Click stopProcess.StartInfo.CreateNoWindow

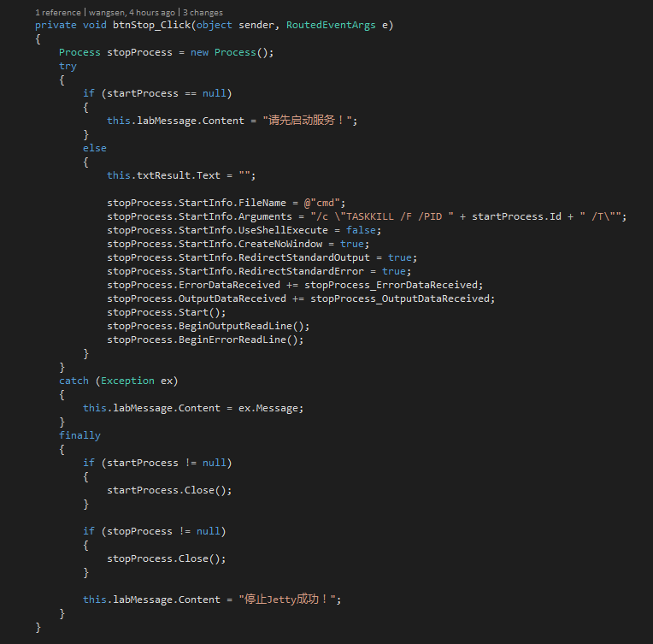point(215,245)
